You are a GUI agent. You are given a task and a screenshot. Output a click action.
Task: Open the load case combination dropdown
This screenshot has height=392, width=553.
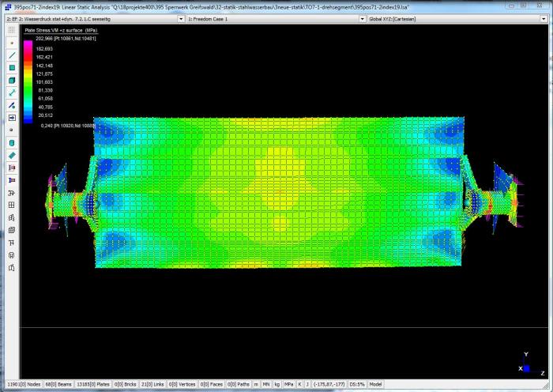click(182, 17)
